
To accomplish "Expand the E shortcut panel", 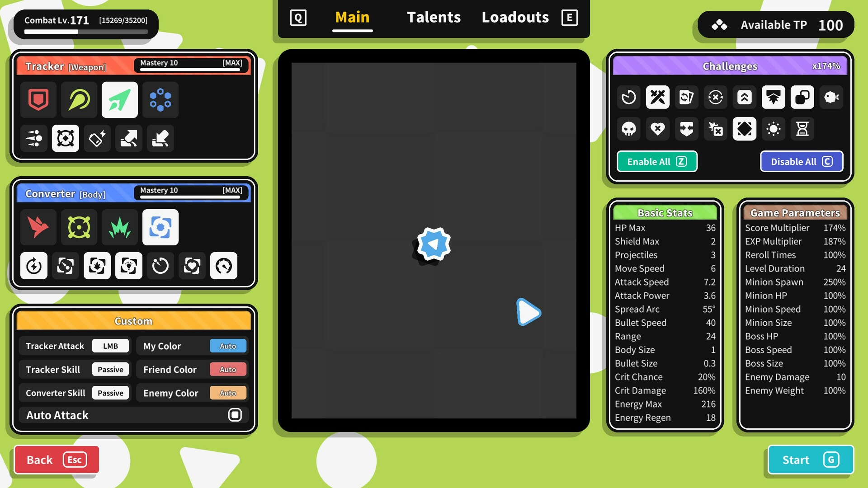I will click(x=569, y=17).
